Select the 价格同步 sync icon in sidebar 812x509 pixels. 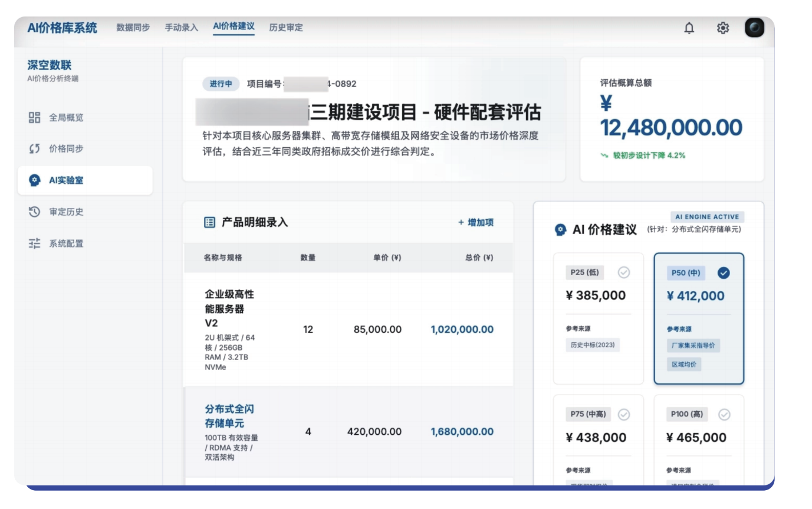pos(36,149)
